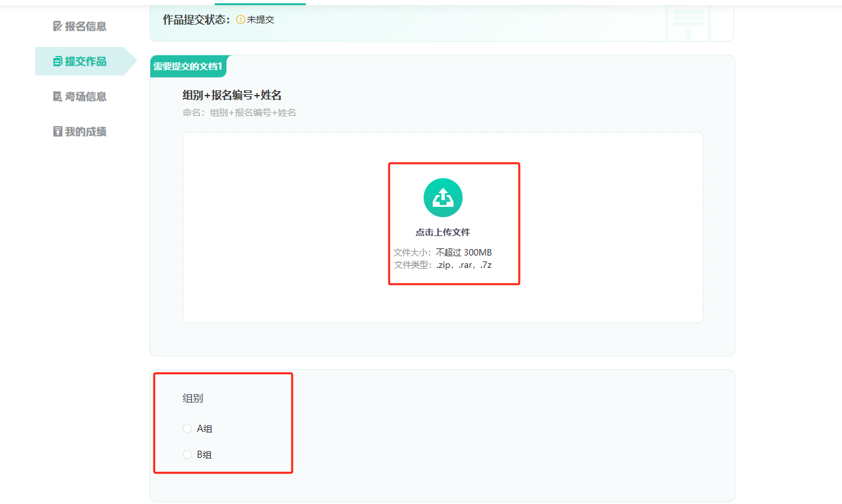Click the 提交作品 sidebar icon
This screenshot has height=504, width=842.
(x=58, y=62)
